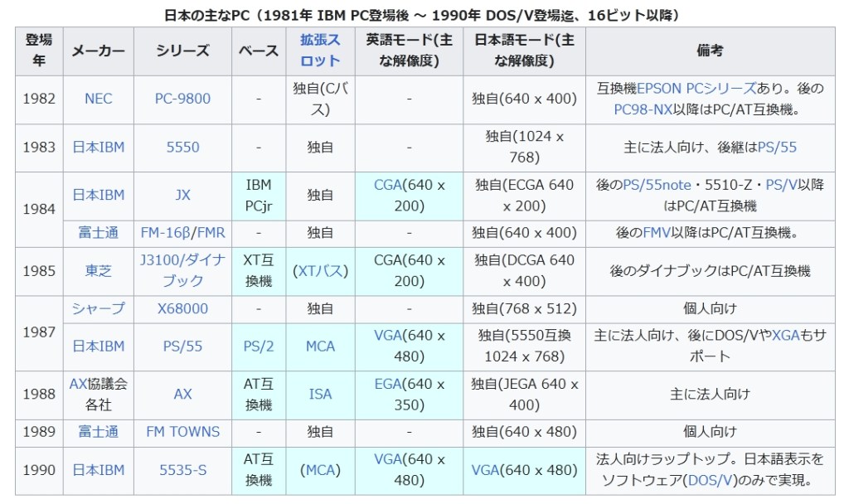849x504 pixels.
Task: Click the 拡張スロット column header link
Action: click(320, 50)
